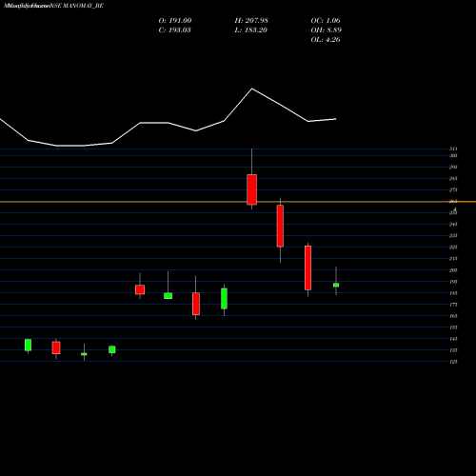Click the 225 price axis label
Viewport: 476px width, 476px height.
[x=453, y=247]
